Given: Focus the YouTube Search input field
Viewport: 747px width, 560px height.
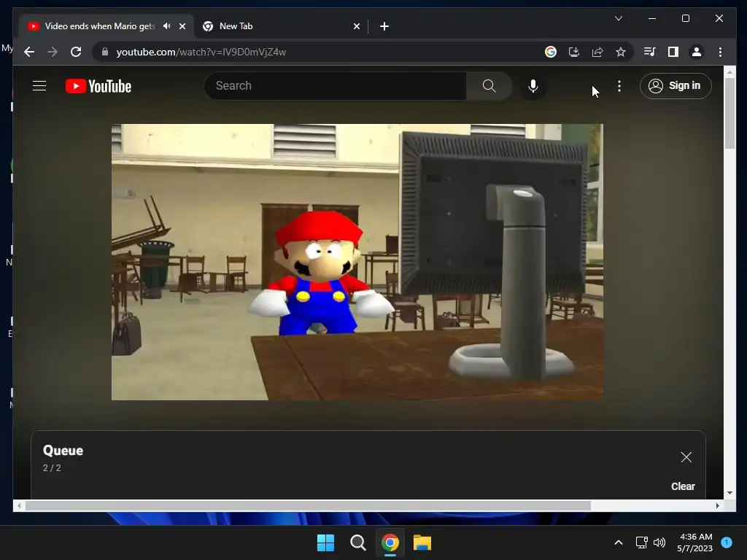Looking at the screenshot, I should coord(336,86).
